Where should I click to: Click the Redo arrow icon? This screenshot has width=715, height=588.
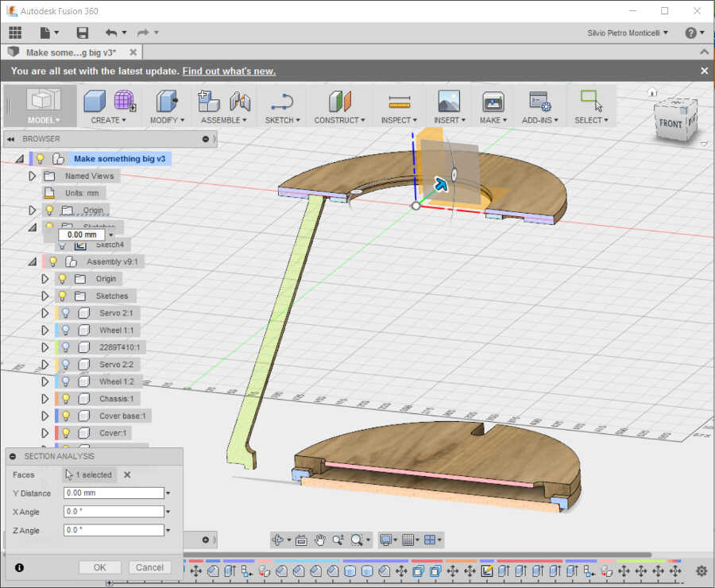coord(143,33)
